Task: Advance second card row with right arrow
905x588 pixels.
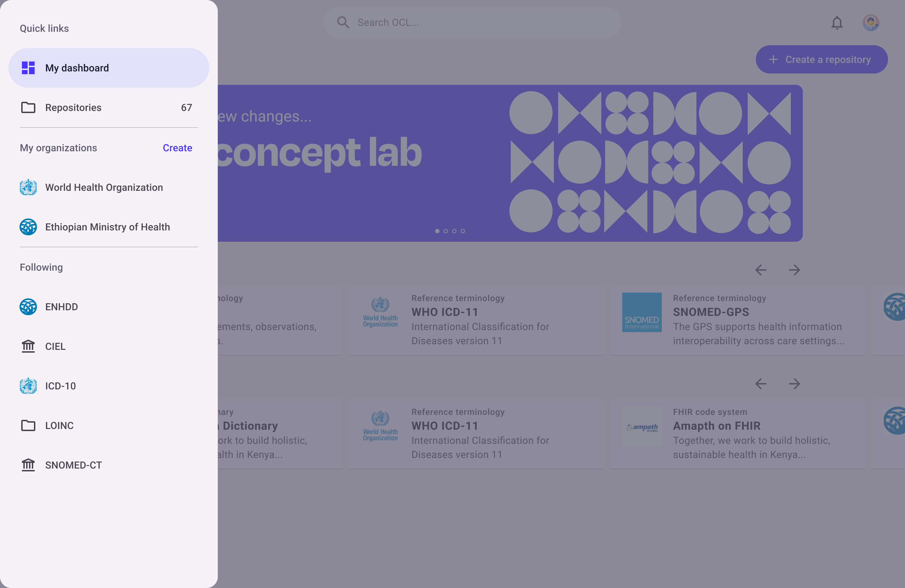Action: coord(794,383)
